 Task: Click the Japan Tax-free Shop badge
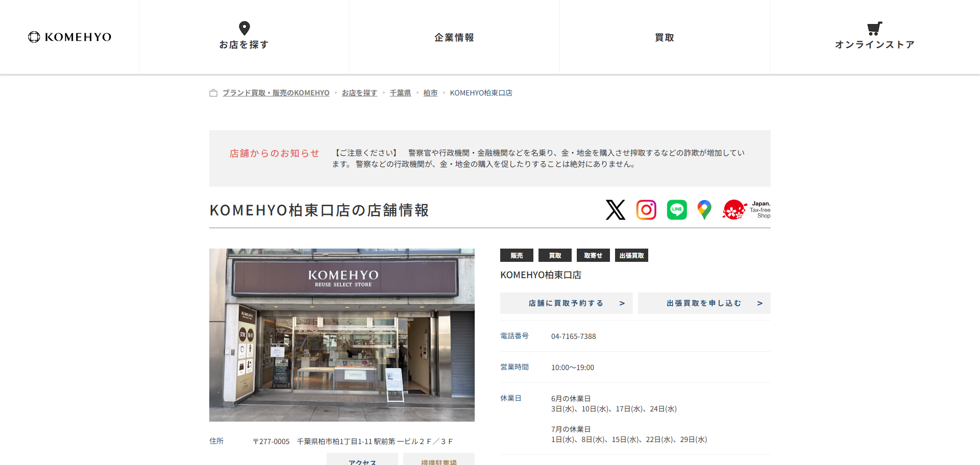coord(747,210)
